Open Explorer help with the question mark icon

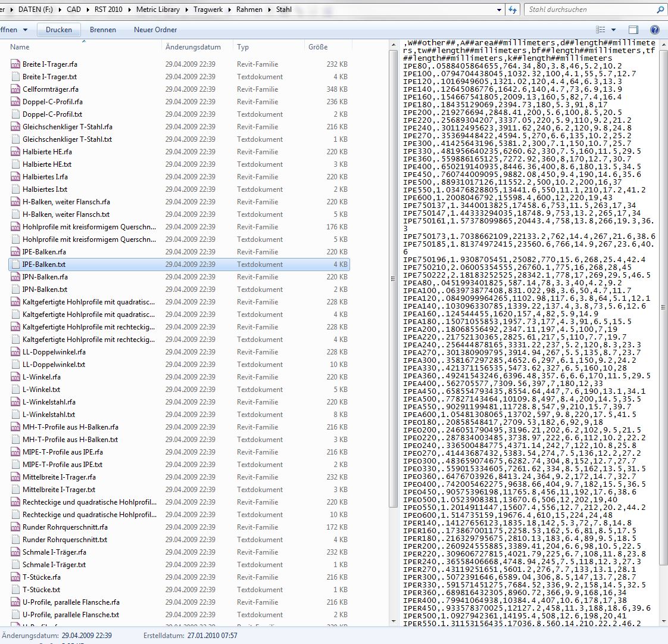(x=655, y=30)
